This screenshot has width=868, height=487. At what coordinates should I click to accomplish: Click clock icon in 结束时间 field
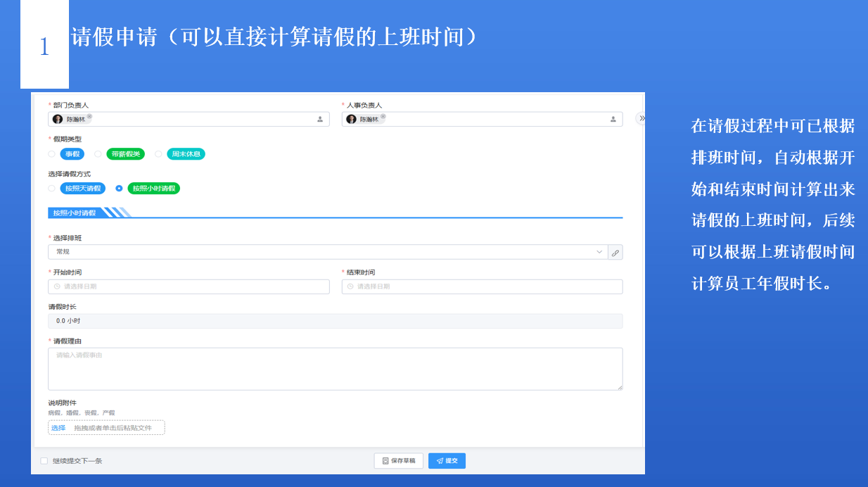click(x=350, y=286)
